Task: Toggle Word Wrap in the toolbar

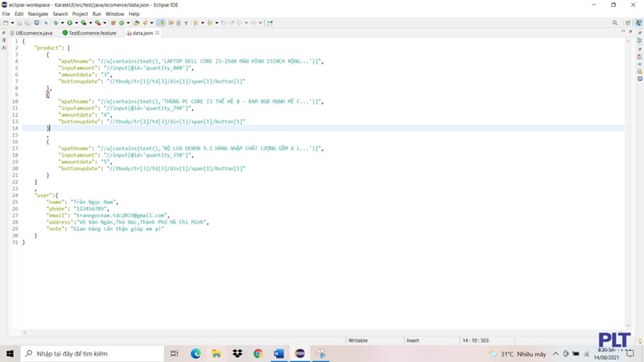Action: click(171, 23)
